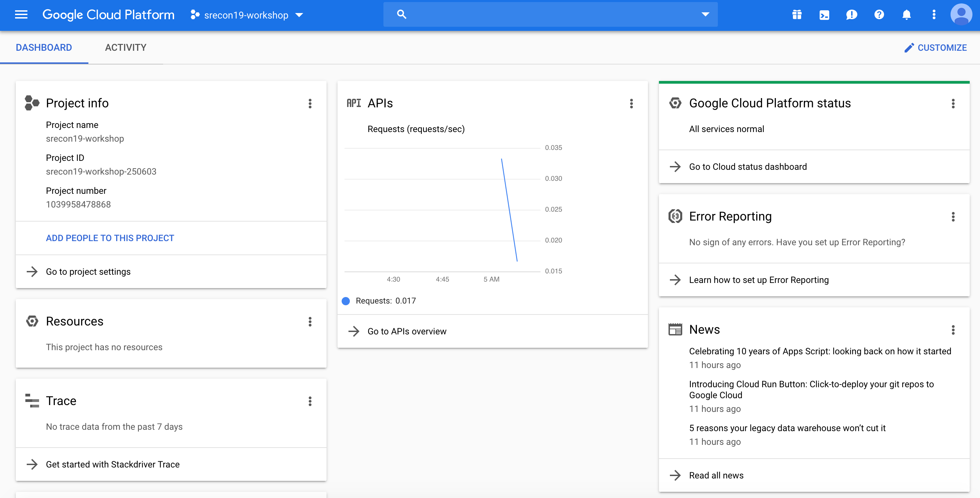Open the help question mark icon
Screen dimensions: 980x498
pyautogui.click(x=879, y=15)
